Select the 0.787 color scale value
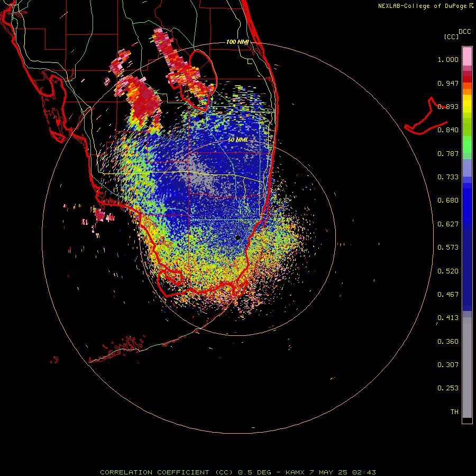476x476 pixels. pos(448,153)
